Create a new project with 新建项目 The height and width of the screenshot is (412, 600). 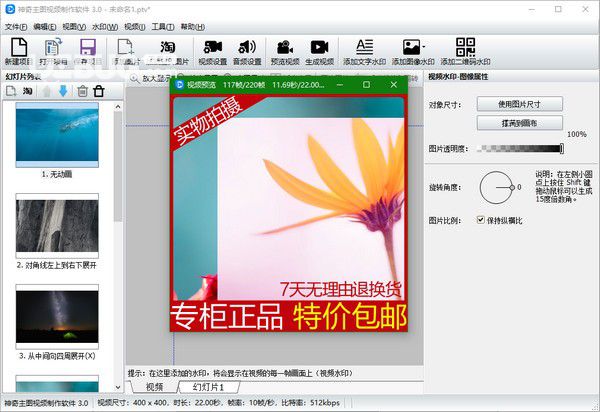(18, 52)
